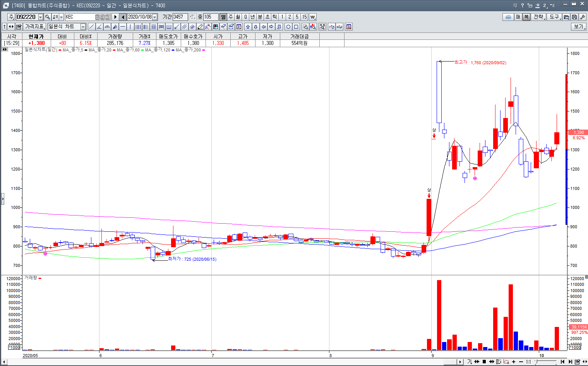Toggle the second (초) period button
The height and width of the screenshot is (366, 588).
click(267, 17)
